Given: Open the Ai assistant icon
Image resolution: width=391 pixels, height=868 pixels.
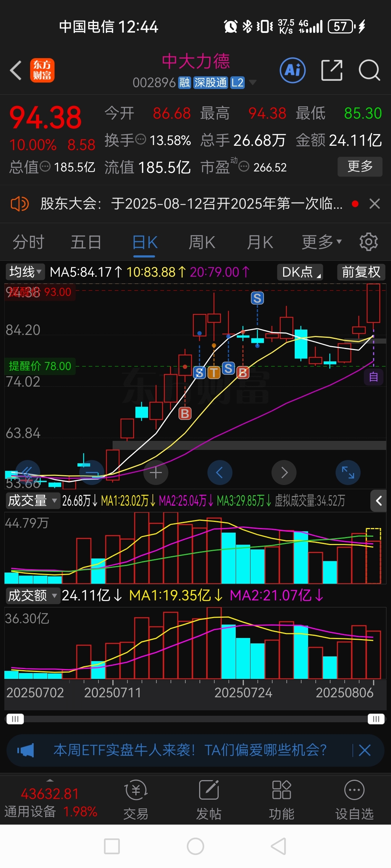Looking at the screenshot, I should tap(293, 70).
